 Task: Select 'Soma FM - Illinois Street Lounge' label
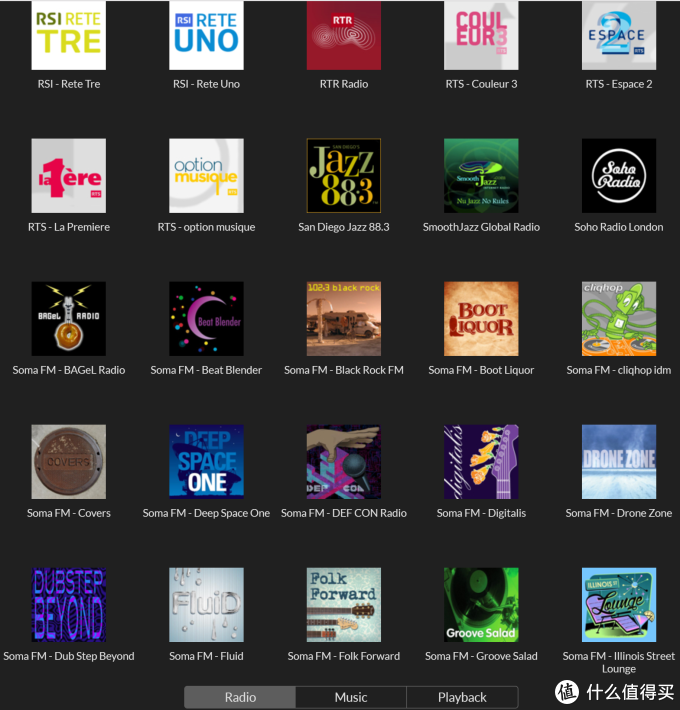[x=619, y=662]
